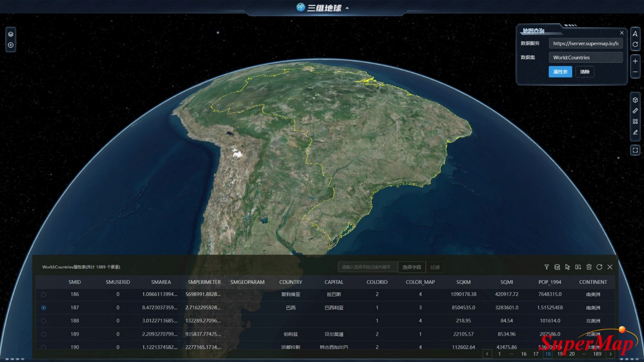Screen dimensions: 644x362
Task: Click the funnel filter icon in attribute table
Action: pyautogui.click(x=547, y=267)
